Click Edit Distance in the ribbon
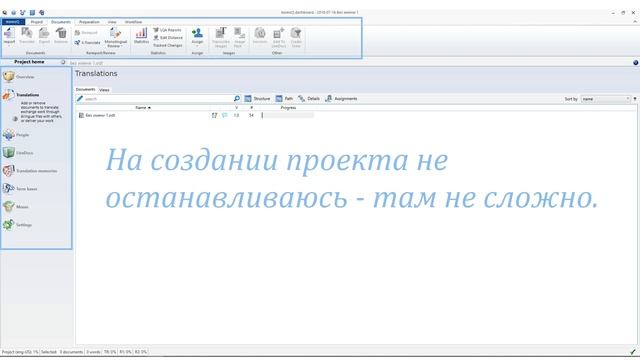The image size is (640, 360). click(168, 38)
